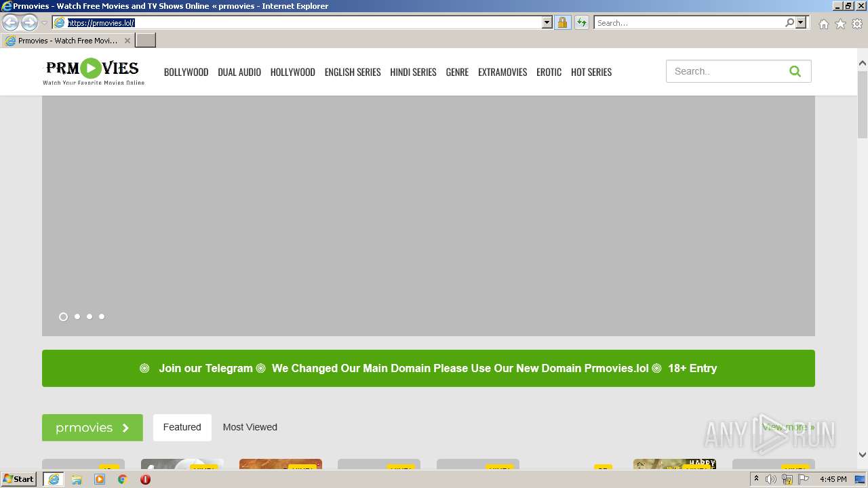Click the refresh page icon
Viewport: 868px width, 488px height.
[x=582, y=22]
